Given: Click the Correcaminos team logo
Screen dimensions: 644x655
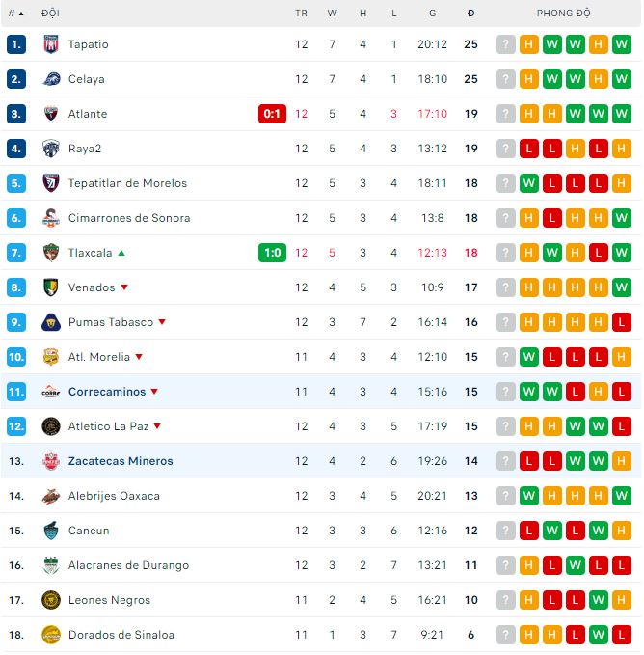Looking at the screenshot, I should (51, 392).
